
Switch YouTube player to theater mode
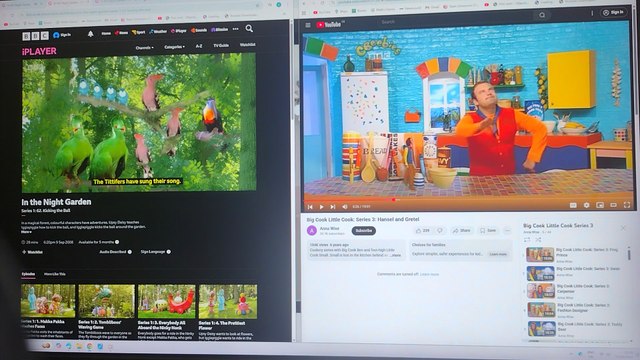coord(613,204)
